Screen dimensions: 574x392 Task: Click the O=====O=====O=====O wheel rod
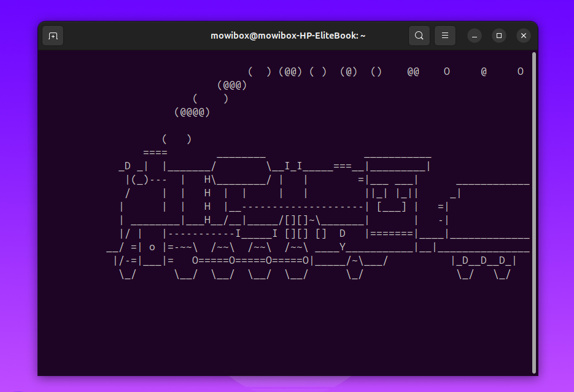click(x=250, y=260)
